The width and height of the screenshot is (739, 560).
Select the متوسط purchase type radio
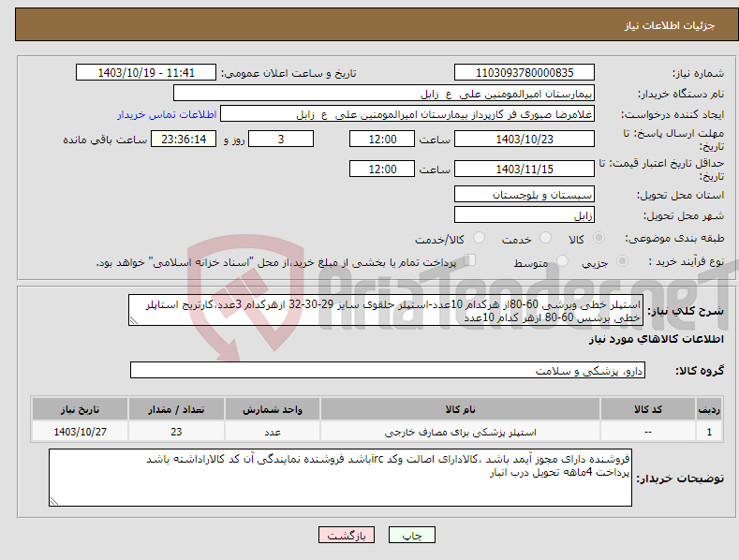[x=562, y=261]
